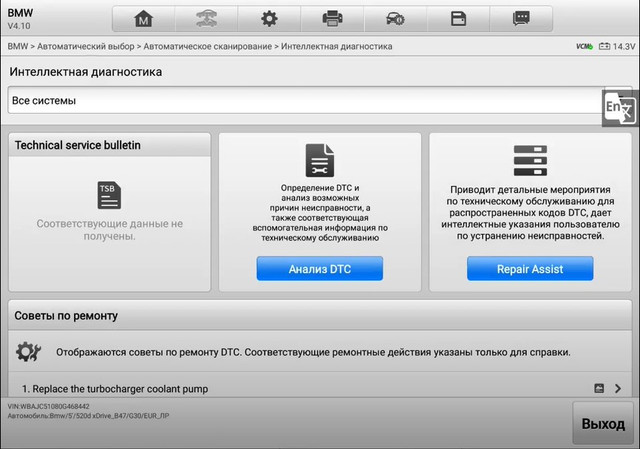Open the vehicle data search icon
Screen dimensions: 640x449
[x=395, y=19]
